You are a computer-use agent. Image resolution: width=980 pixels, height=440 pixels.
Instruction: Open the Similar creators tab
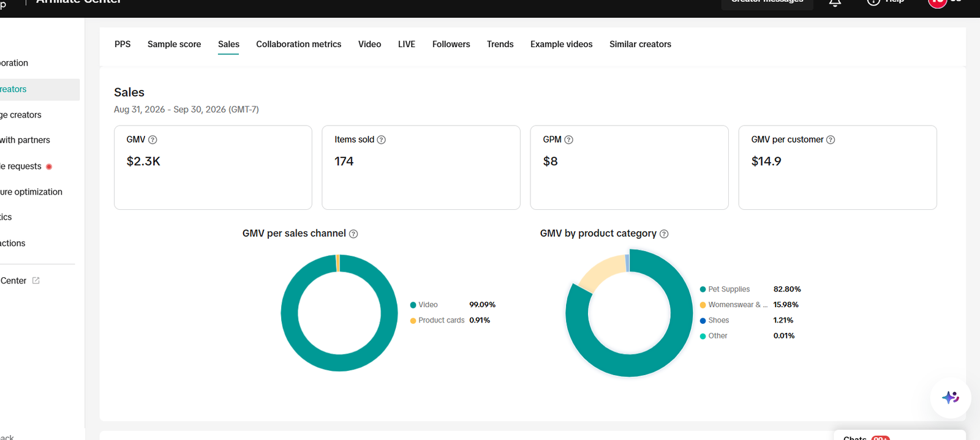(x=640, y=44)
